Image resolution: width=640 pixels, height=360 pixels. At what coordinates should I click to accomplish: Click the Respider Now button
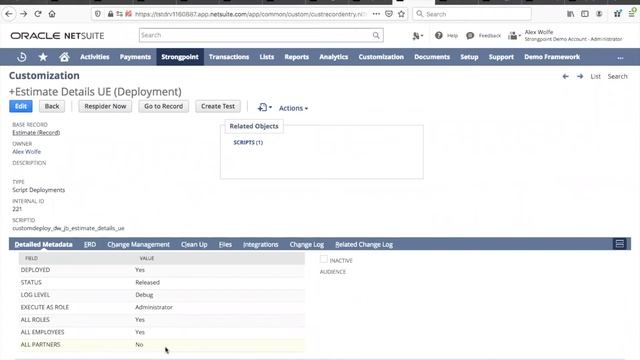pyautogui.click(x=105, y=106)
